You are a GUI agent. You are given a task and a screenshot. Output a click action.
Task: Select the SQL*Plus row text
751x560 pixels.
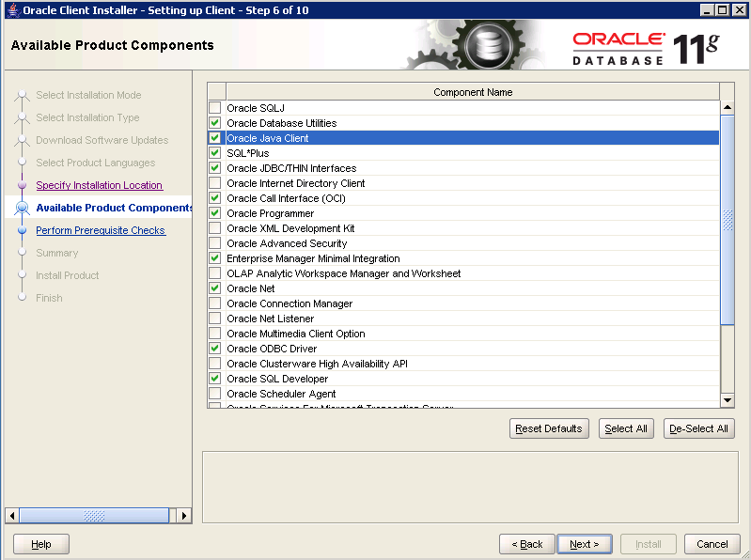248,153
